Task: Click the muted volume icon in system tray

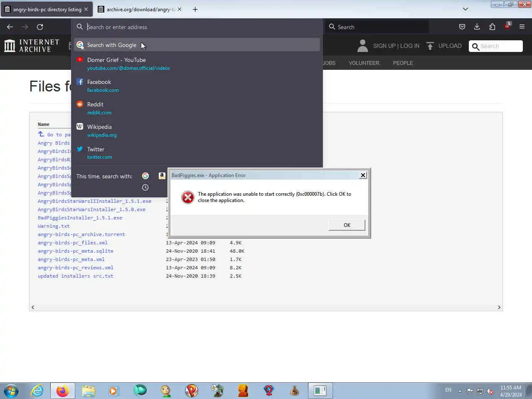Action: 490,391
